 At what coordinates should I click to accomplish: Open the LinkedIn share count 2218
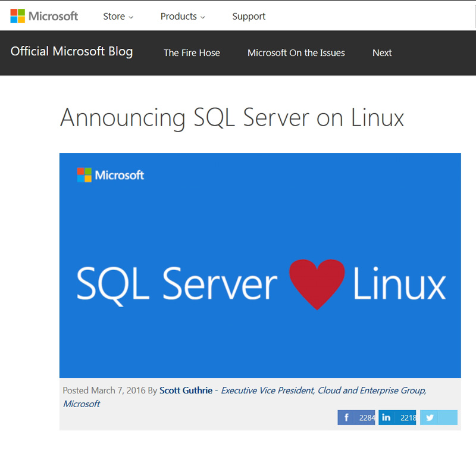click(406, 417)
